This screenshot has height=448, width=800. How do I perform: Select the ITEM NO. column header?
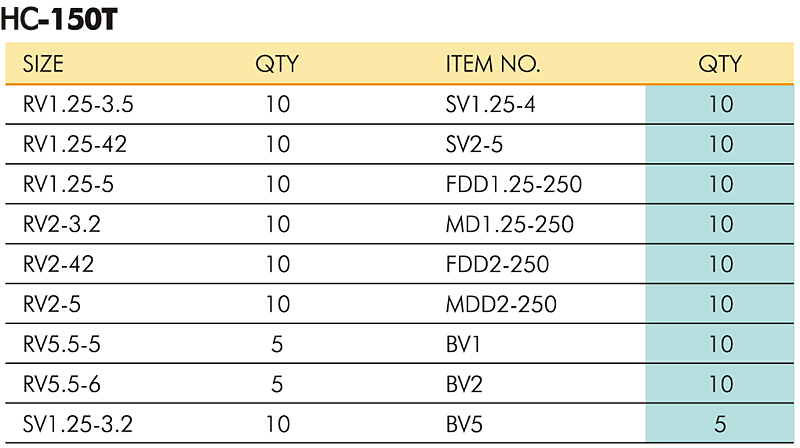pyautogui.click(x=492, y=64)
